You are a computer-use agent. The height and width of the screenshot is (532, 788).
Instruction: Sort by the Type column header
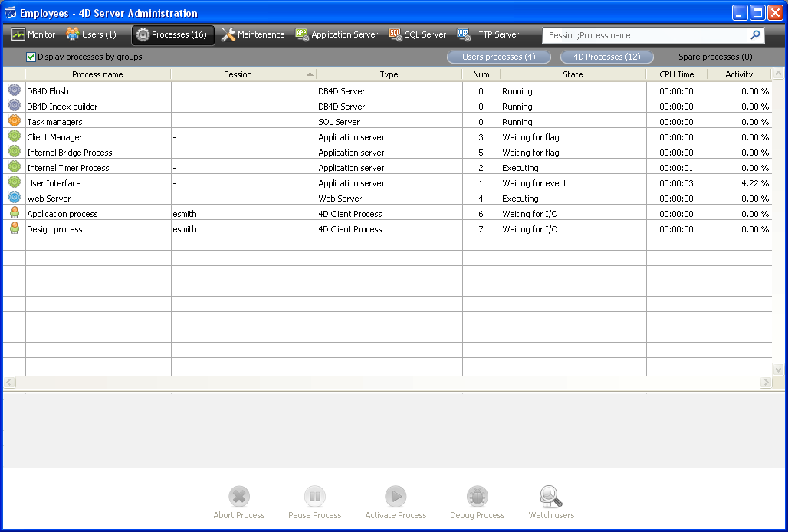[x=389, y=74]
